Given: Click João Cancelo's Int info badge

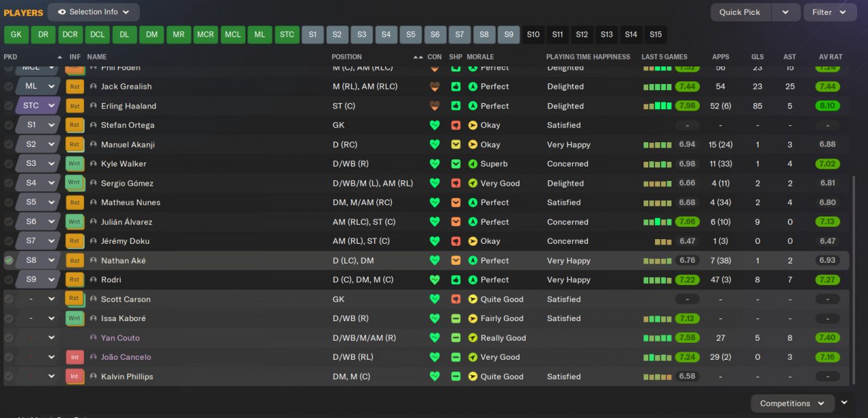Looking at the screenshot, I should tap(75, 357).
